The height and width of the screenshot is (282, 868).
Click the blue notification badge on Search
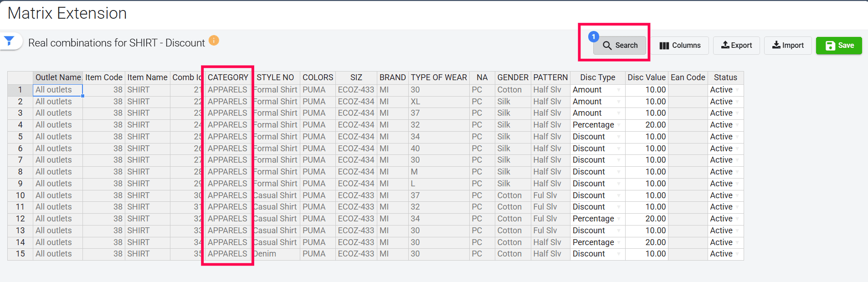(593, 37)
